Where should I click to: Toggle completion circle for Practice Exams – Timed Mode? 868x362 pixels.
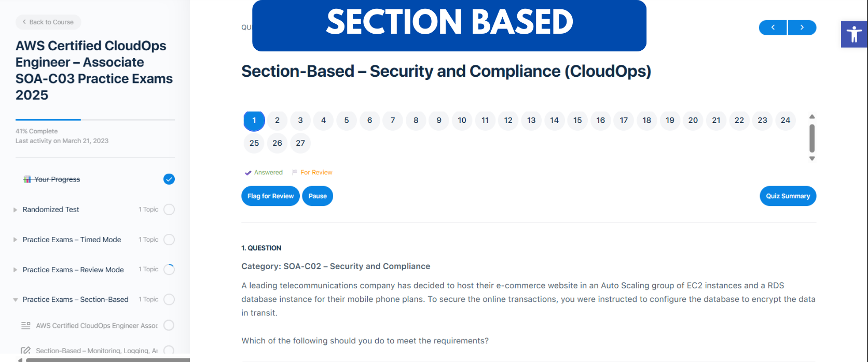coord(169,240)
